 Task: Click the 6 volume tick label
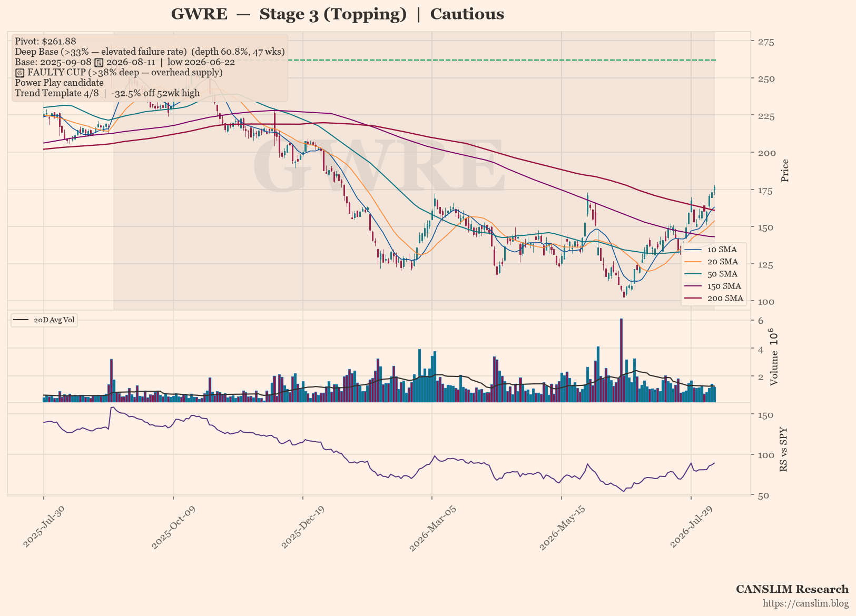761,321
